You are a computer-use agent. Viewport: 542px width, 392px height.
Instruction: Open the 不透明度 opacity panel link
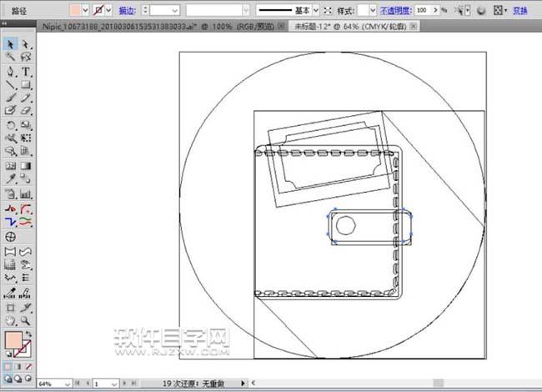pyautogui.click(x=396, y=11)
